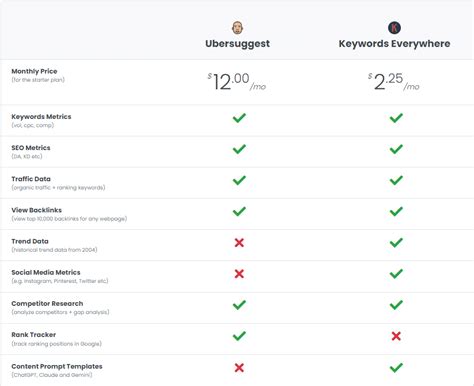474x386 pixels.
Task: Click the Keywords Everywhere K logo
Action: tap(394, 28)
